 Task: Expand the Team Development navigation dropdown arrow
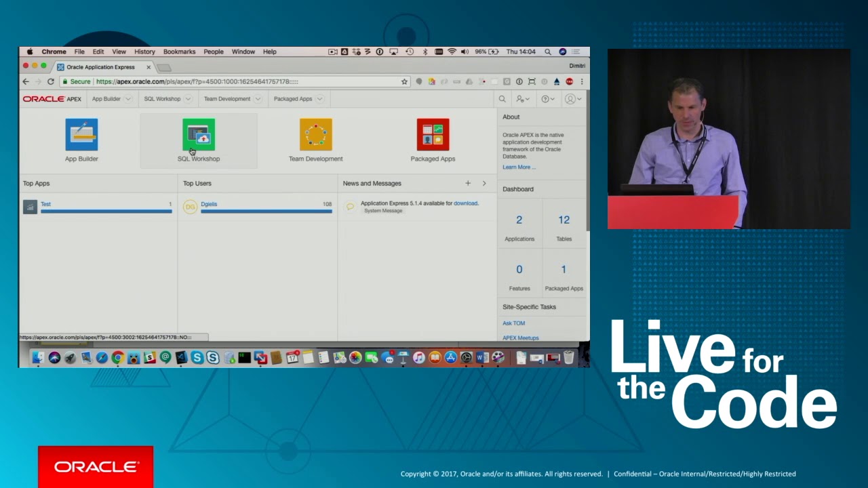tap(258, 99)
